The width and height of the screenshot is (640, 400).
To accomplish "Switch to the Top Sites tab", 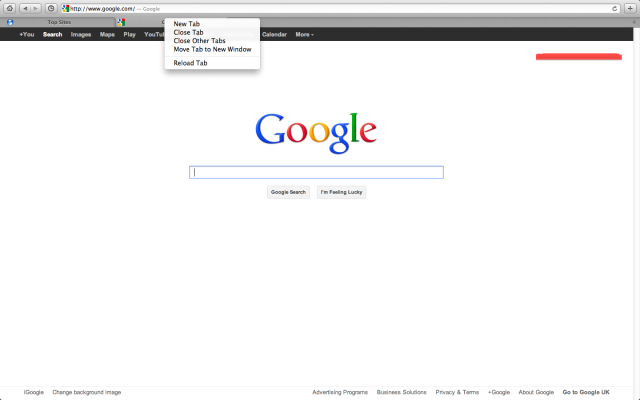I will [58, 22].
